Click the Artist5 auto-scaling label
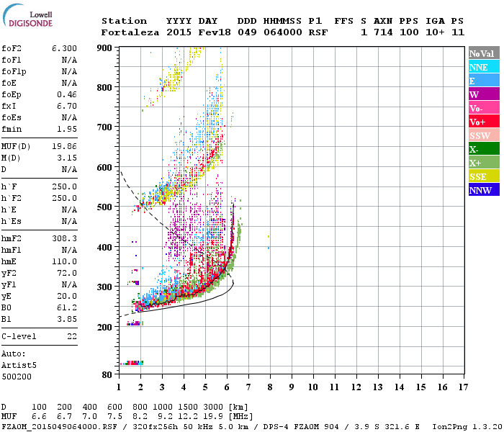Viewport: 504px width, 432px height. [19, 366]
